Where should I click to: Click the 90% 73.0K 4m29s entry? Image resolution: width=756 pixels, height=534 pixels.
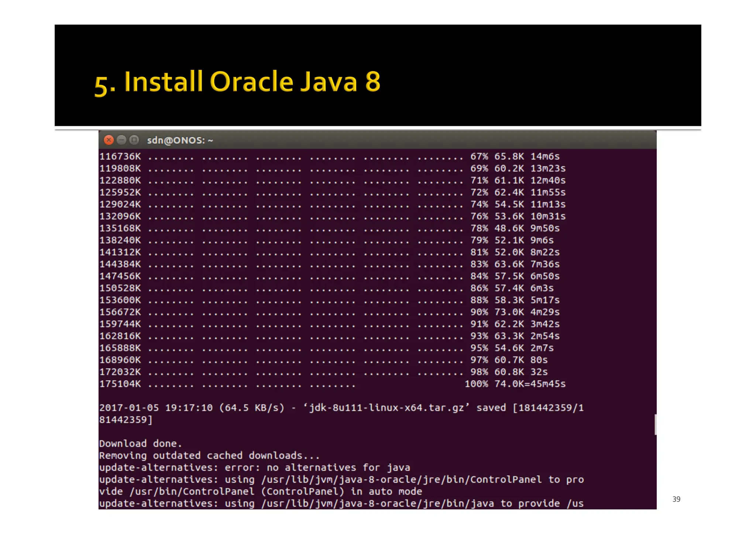click(515, 312)
